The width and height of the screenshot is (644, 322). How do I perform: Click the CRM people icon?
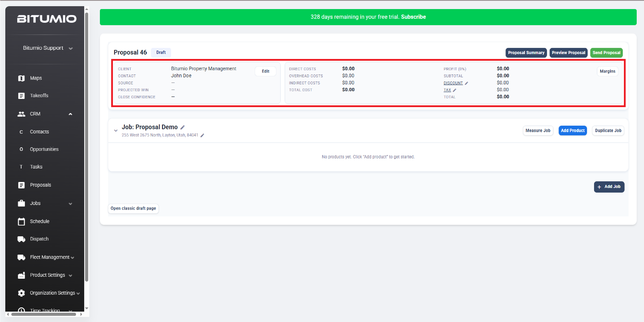tap(21, 114)
